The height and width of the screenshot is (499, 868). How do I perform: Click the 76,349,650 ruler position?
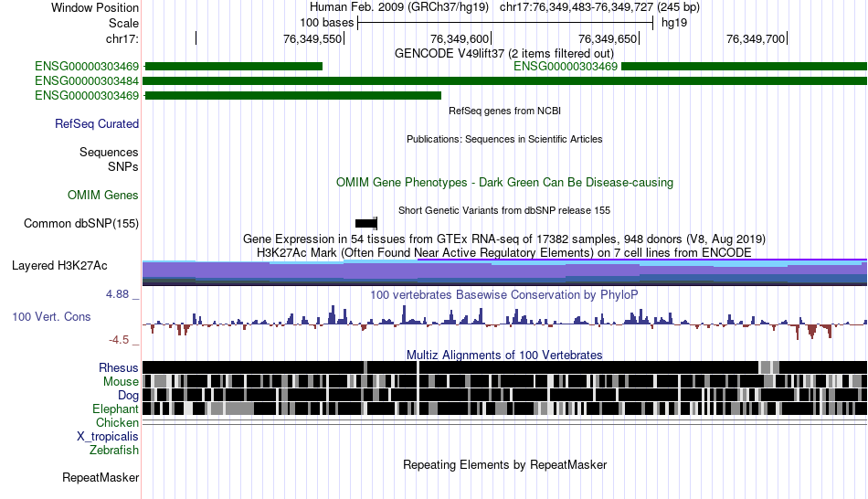(x=608, y=38)
